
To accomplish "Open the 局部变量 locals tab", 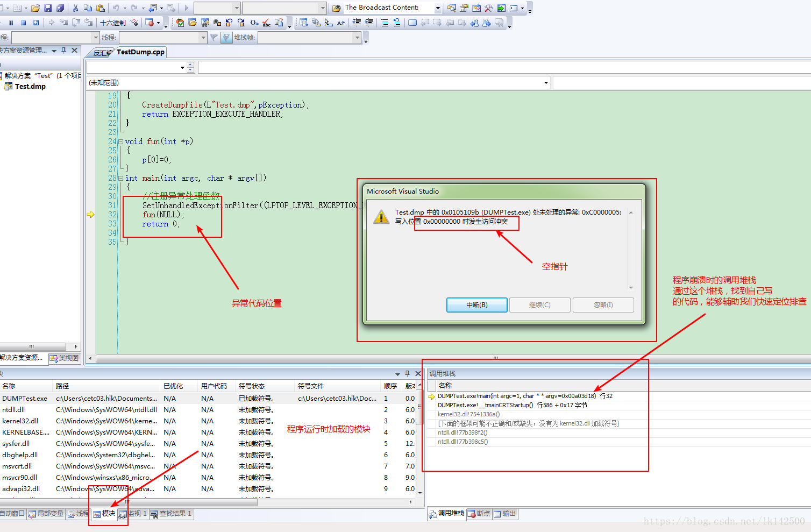I will 46,514.
